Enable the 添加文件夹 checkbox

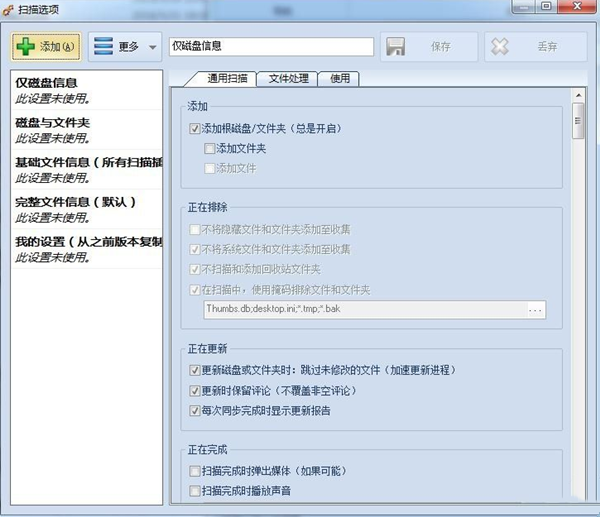pos(209,148)
